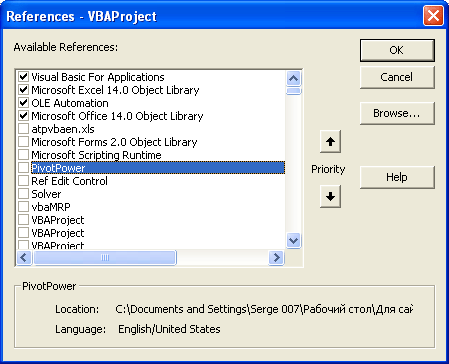
Task: Enable Microsoft Forms 2.0 Object Library
Action: [x=23, y=142]
